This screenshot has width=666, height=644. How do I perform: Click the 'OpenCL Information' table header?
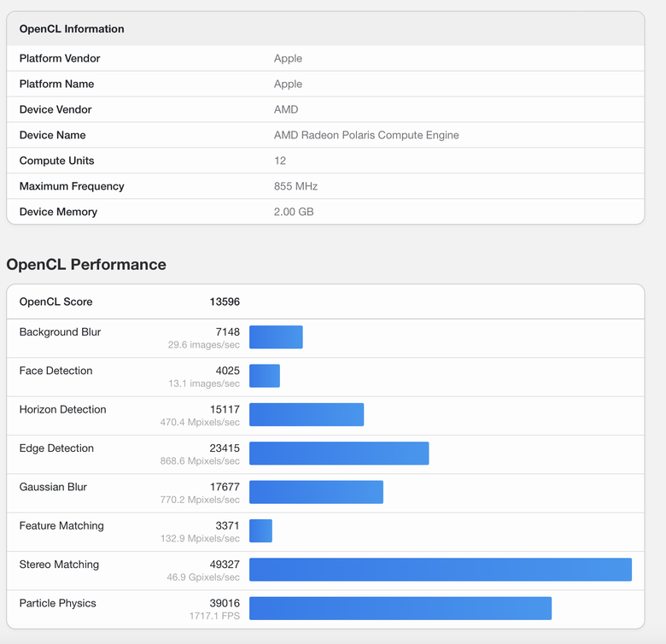[x=72, y=29]
